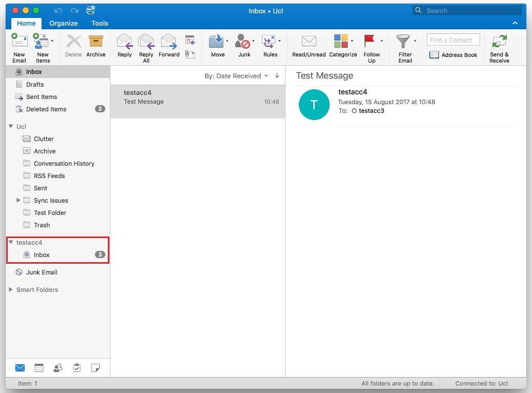Open the Sent folder under Ucl
Screen dimensions: 532x393
[x=58, y=188]
